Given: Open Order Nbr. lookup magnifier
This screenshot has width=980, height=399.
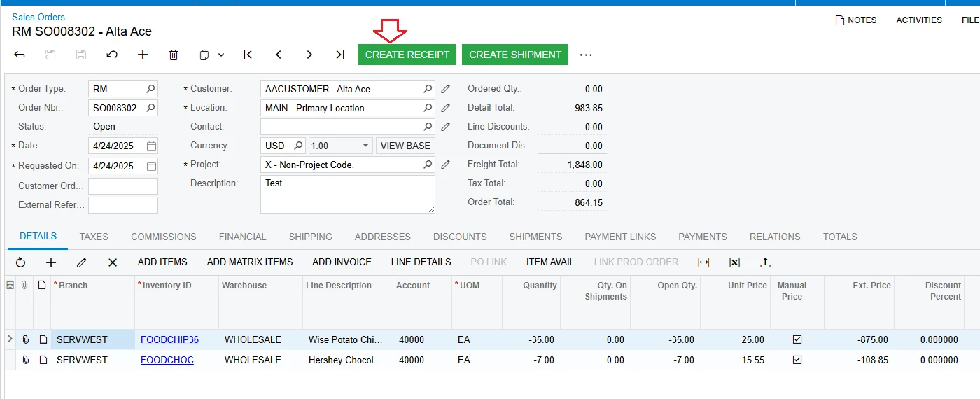Looking at the screenshot, I should click(150, 108).
